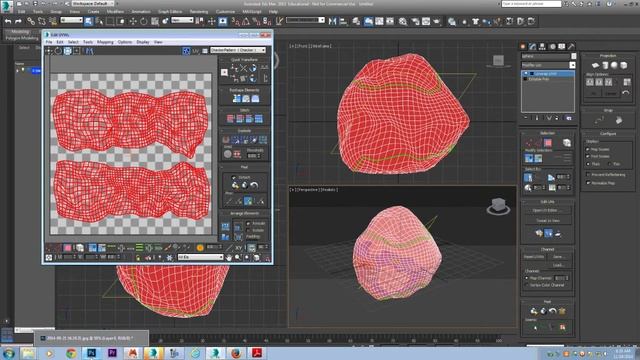Image resolution: width=640 pixels, height=360 pixels.
Task: Click the Undo arrow in main toolbar
Action: pyautogui.click(x=8, y=21)
